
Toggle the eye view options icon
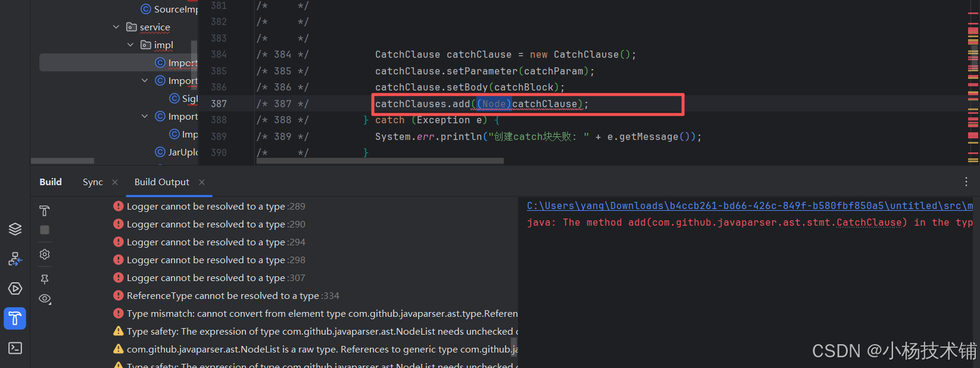(x=45, y=299)
